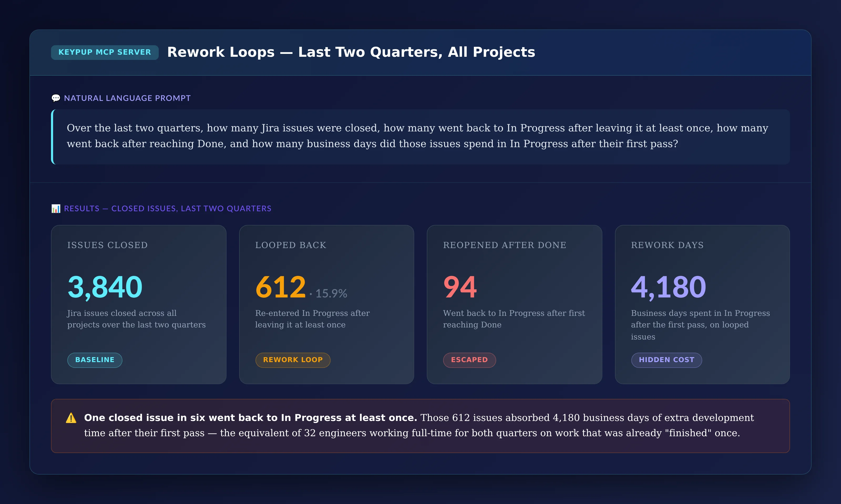Select the ESCAPED tag
The height and width of the screenshot is (504, 841).
(469, 360)
